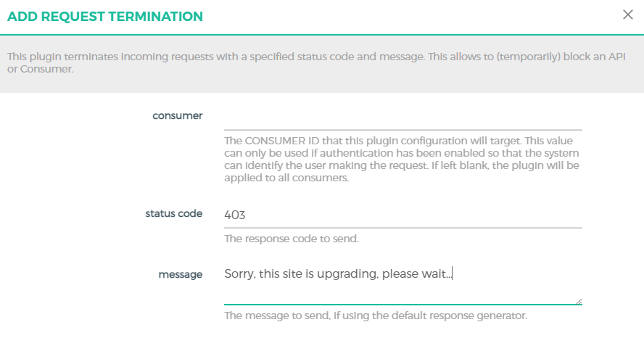
Task: Close the Add Request Termination dialog
Action: (x=628, y=15)
